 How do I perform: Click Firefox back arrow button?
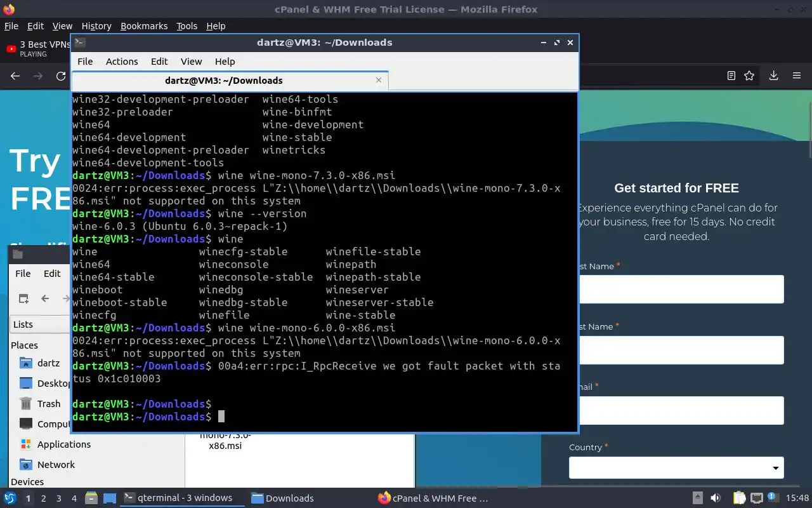(x=15, y=76)
